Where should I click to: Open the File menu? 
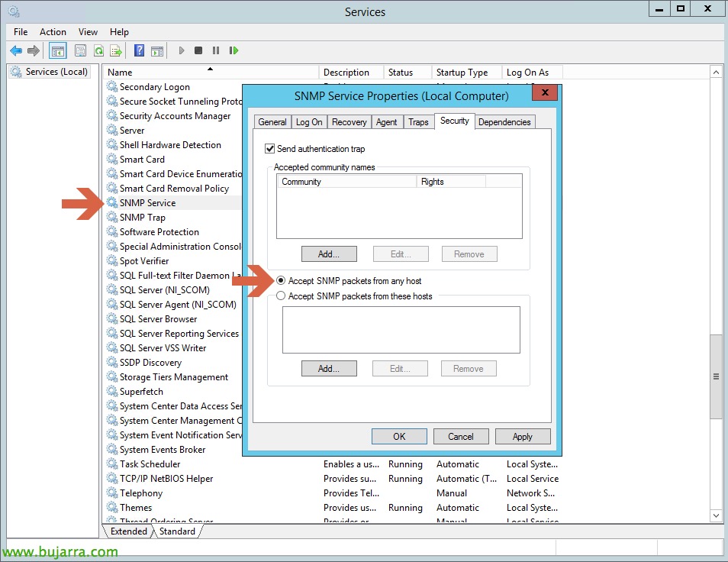(21, 31)
